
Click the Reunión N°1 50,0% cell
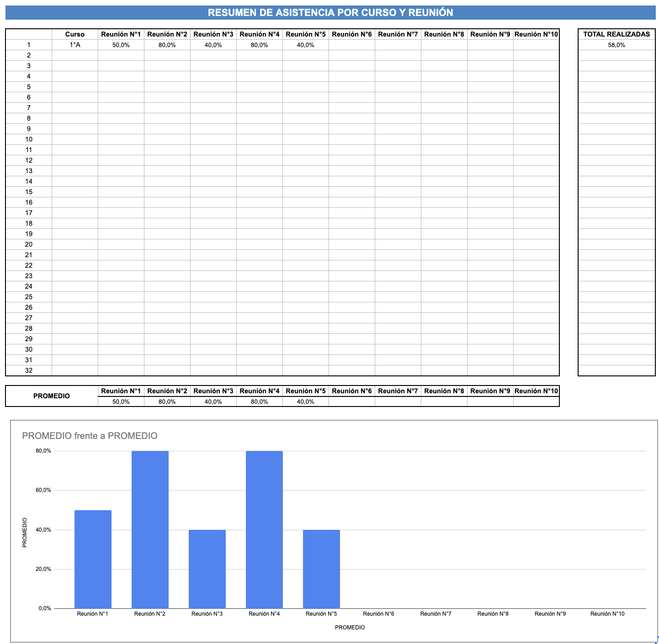pyautogui.click(x=121, y=45)
